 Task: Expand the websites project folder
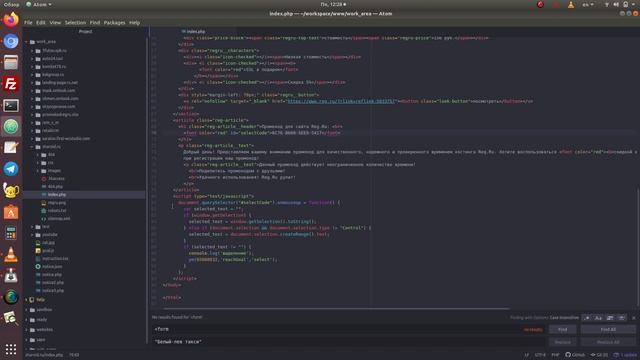(x=27, y=329)
